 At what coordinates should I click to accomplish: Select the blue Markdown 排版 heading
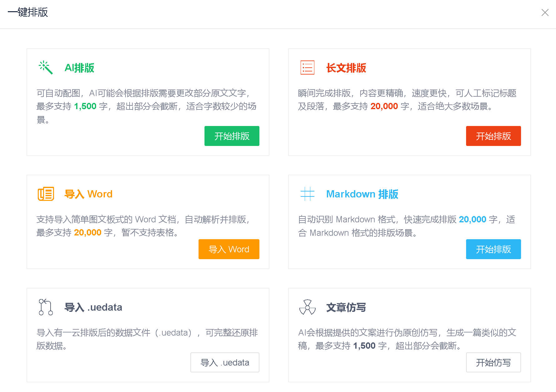pos(362,194)
